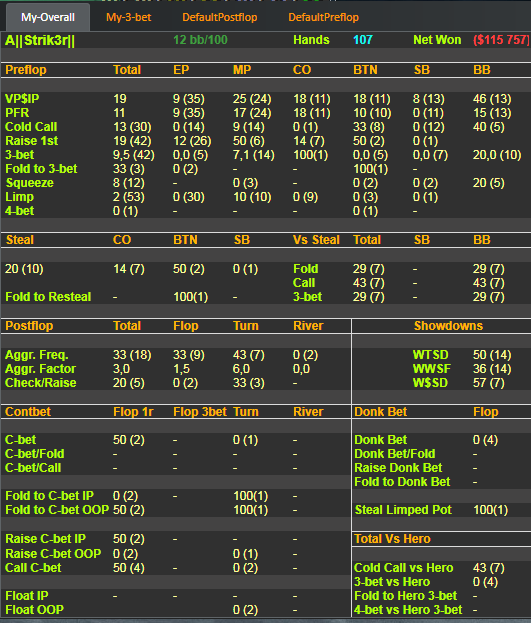
Task: Click Cold Call vs Hero value 43 (7)
Action: pos(488,568)
